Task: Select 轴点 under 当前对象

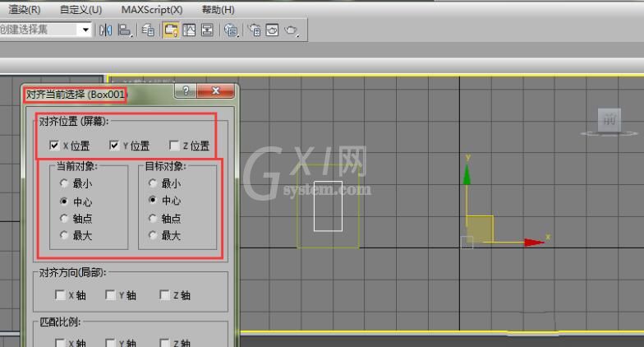Action: click(64, 219)
